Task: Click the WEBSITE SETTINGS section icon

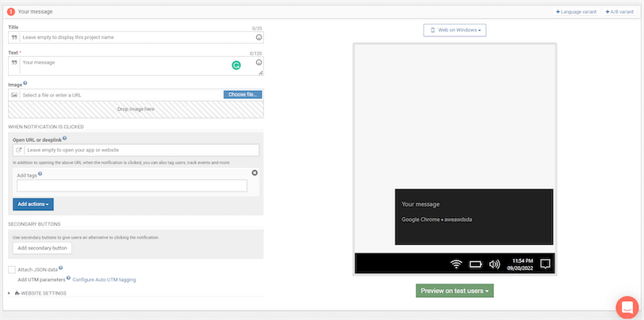Action: tap(17, 293)
